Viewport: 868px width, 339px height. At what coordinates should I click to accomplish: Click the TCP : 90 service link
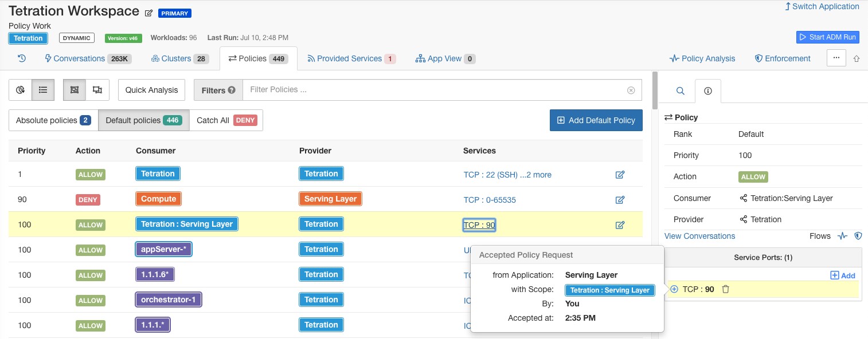479,225
